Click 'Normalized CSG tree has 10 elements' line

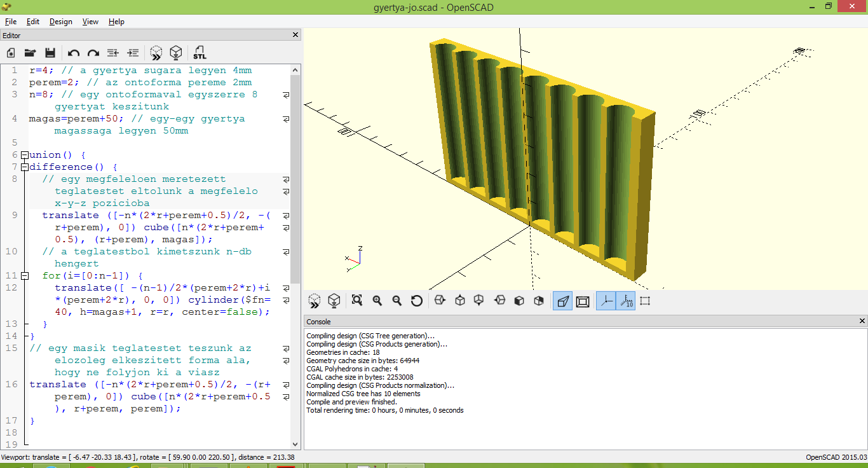[x=363, y=394]
